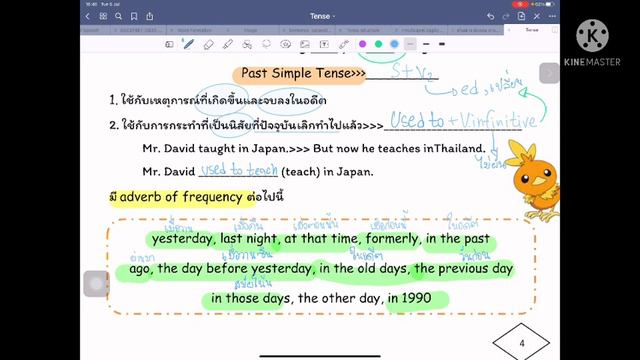Open split view icon beside tabs
The image size is (640, 360).
coord(555,30)
